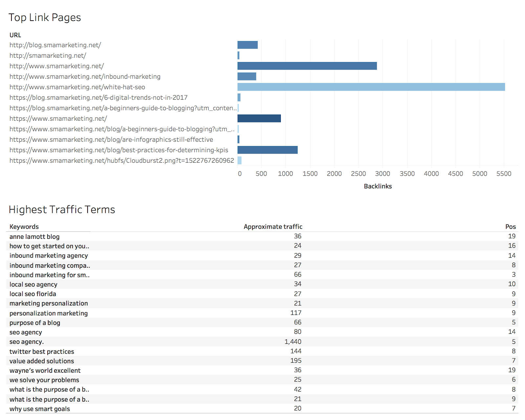Select the http://www.smamarketing.net/ backlinks bar
Screen dimensions: 525x420
point(307,66)
